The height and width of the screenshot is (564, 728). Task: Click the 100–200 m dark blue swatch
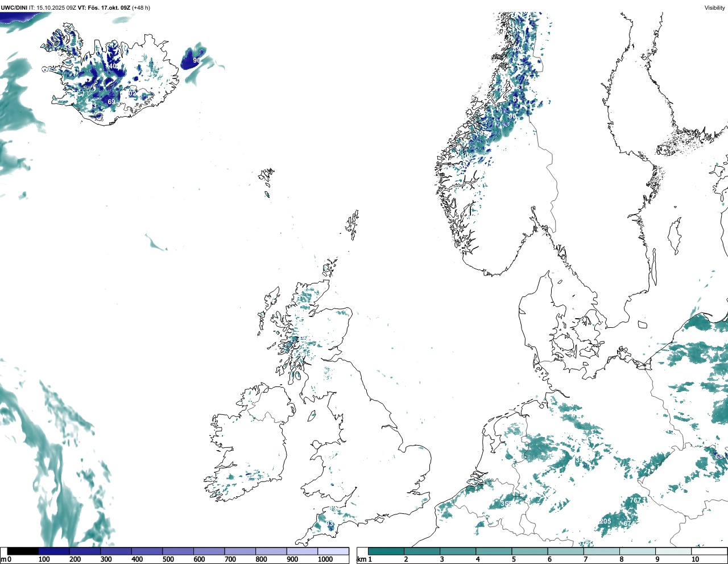54,551
